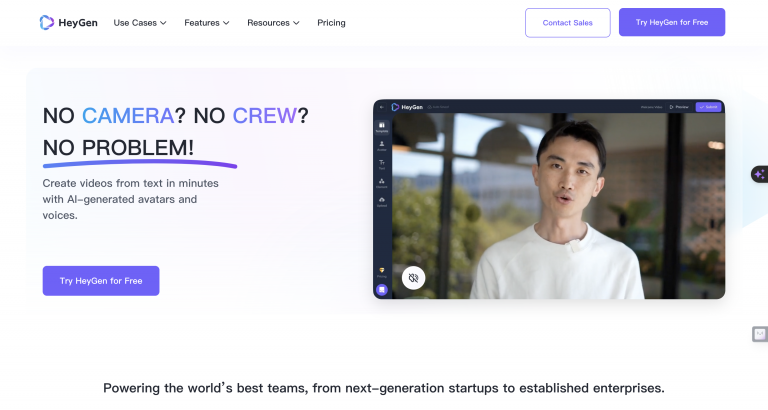Expand the Use Cases dropdown menu
This screenshot has height=410, width=768.
(140, 23)
